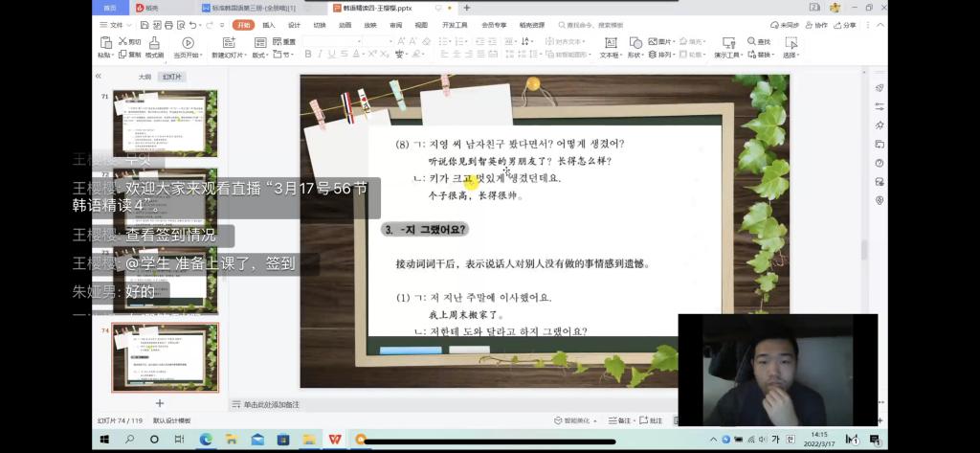Toggle italic text formatting

318,55
